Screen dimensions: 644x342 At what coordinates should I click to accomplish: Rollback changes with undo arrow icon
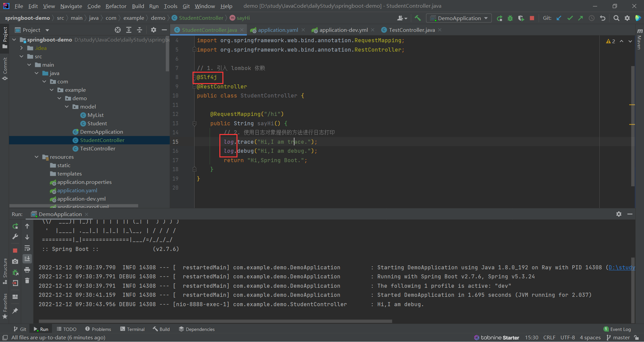click(x=603, y=18)
